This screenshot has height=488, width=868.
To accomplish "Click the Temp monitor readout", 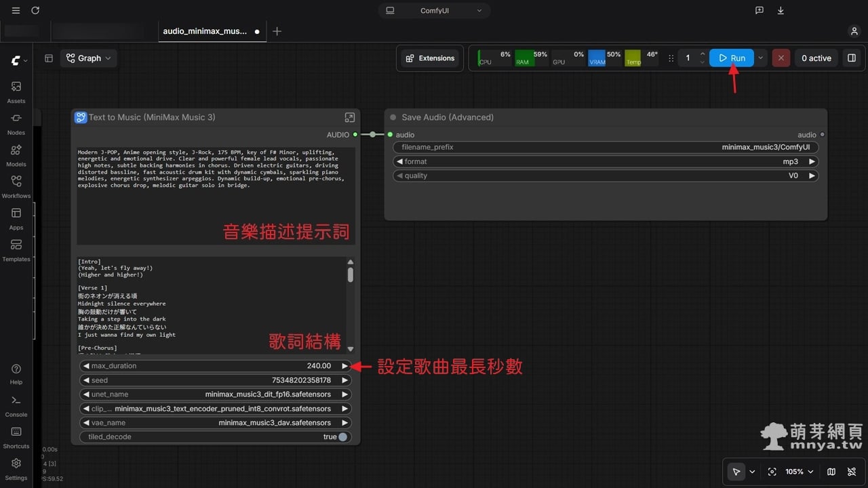I will (642, 58).
